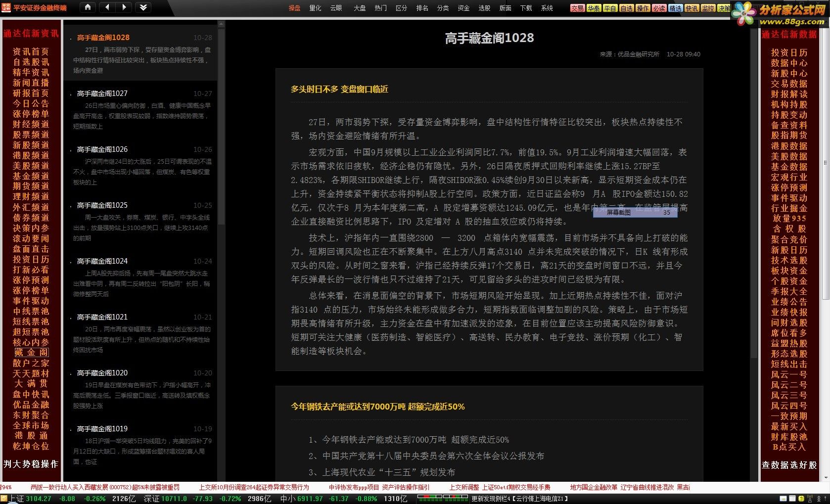
Task: Open 机构持股 in right sidebar
Action: pos(789,104)
